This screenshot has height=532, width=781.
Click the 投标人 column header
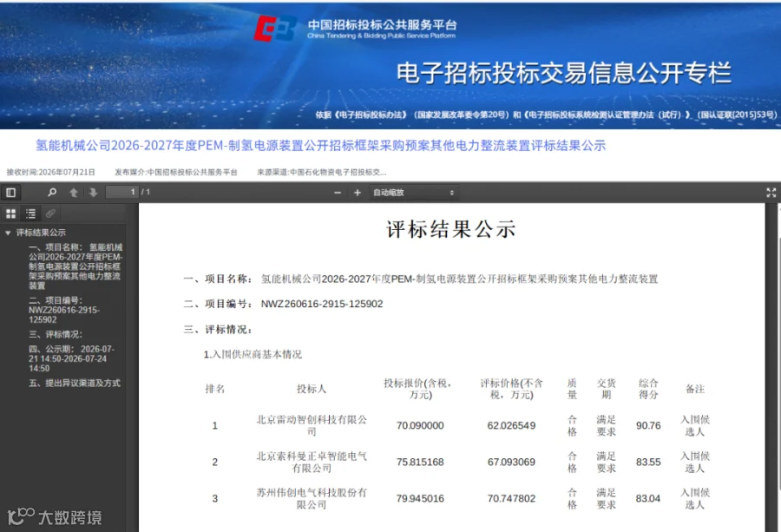pyautogui.click(x=312, y=389)
